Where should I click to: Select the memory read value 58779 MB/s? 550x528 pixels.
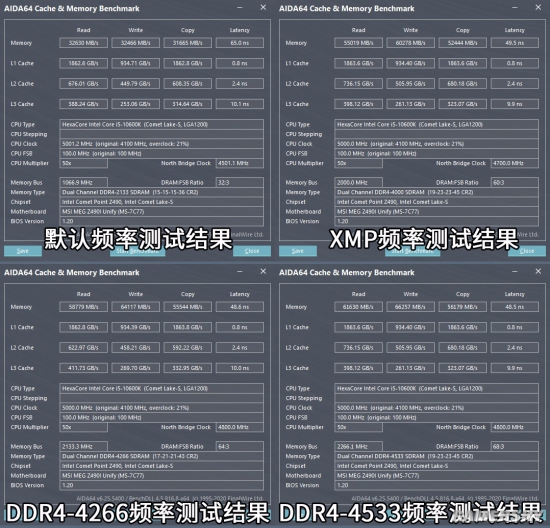pos(83,307)
